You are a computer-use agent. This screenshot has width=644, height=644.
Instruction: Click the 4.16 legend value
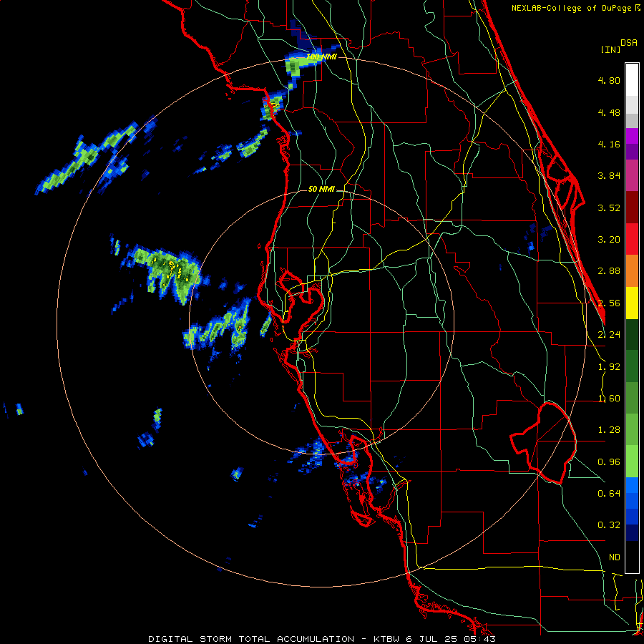coord(609,144)
